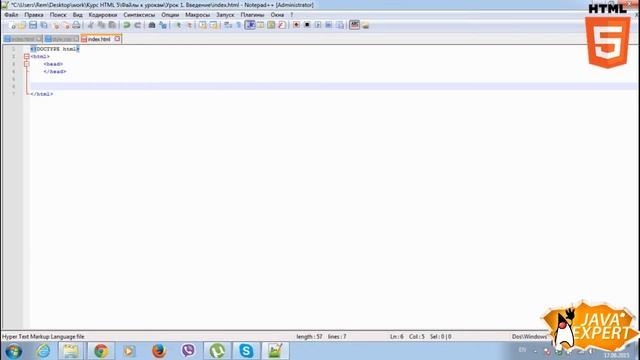Click the Save Recorded Macro icon
This screenshot has height=360, width=640.
[x=340, y=25]
